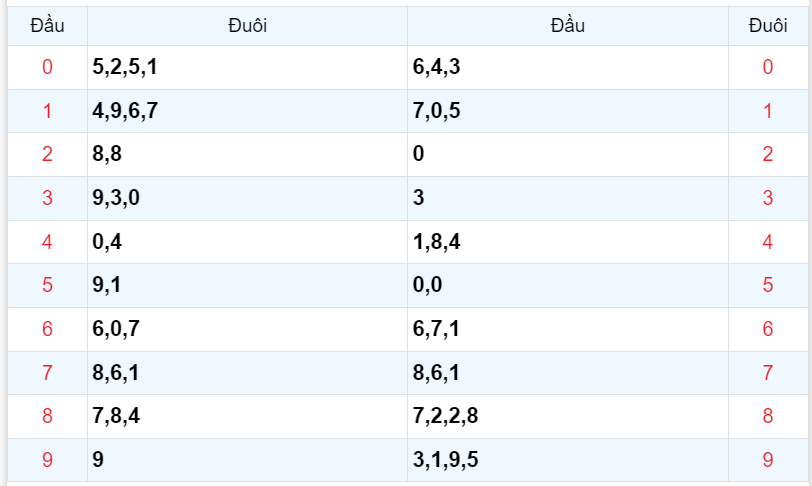Select the cell showing 1,8,4
812x486 pixels.
point(436,241)
